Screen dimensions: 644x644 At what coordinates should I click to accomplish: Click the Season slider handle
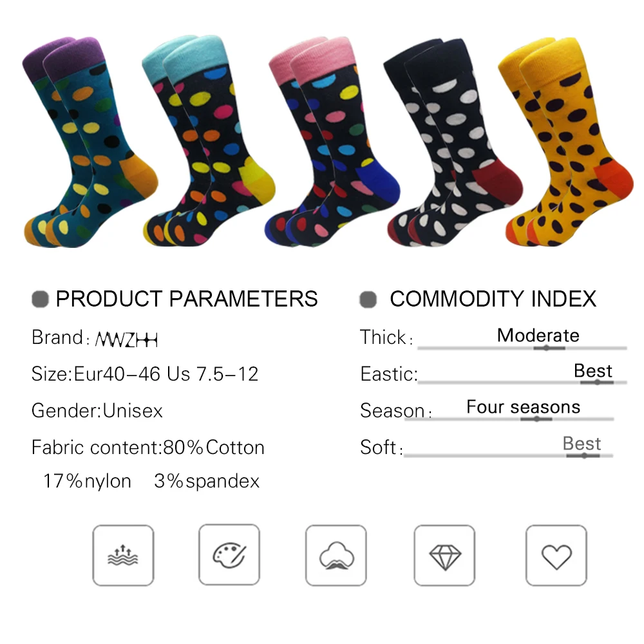tap(536, 419)
